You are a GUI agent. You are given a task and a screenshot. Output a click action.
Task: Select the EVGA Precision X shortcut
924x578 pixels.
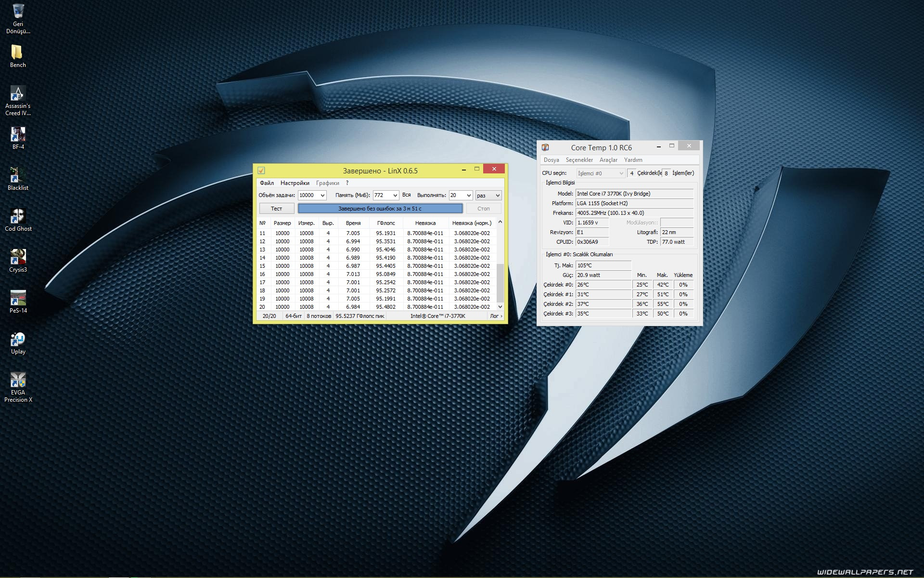pyautogui.click(x=18, y=387)
